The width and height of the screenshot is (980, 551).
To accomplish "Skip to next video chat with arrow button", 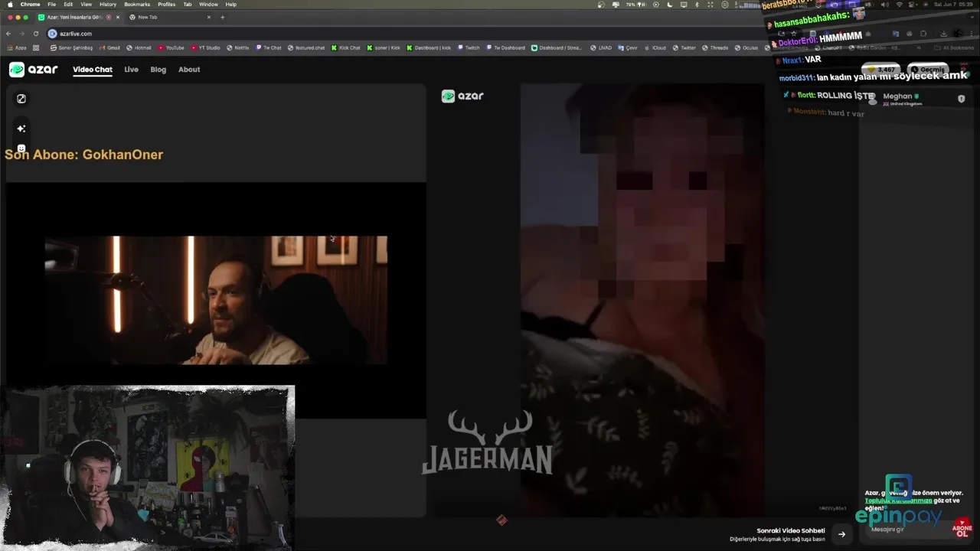I will pos(841,534).
